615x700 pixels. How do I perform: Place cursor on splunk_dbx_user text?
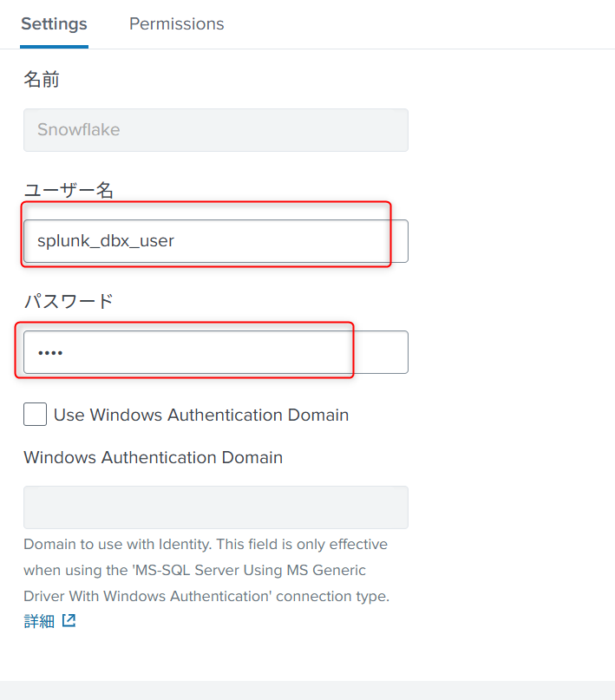point(106,241)
